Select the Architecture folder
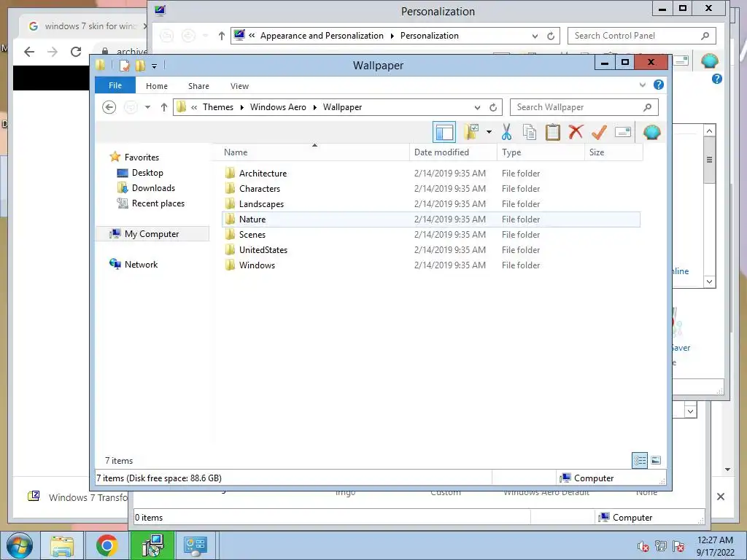The width and height of the screenshot is (747, 560). 431,174
